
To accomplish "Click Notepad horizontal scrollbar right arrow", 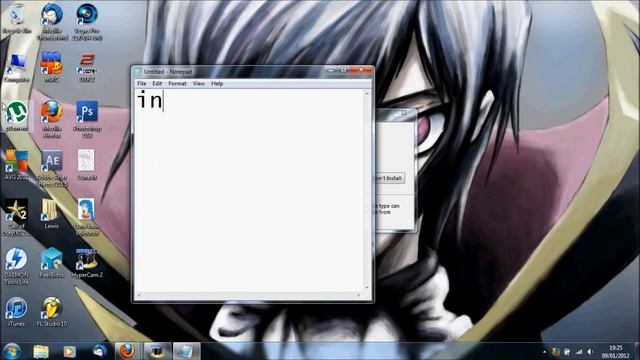I will pyautogui.click(x=359, y=295).
